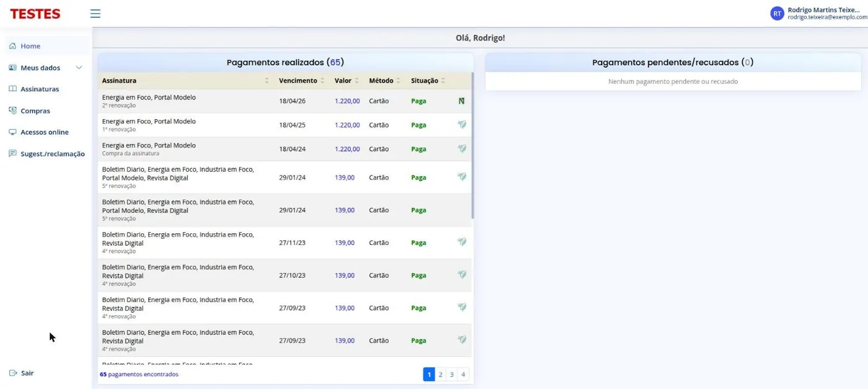The height and width of the screenshot is (389, 868).
Task: Click the '65 pagamentos encontrados' text
Action: [x=139, y=374]
